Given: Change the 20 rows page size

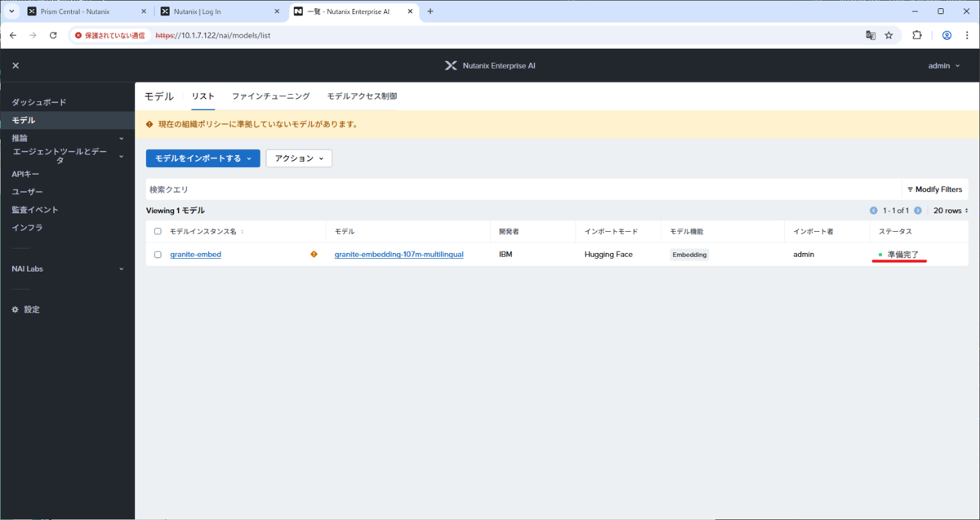Looking at the screenshot, I should [951, 211].
